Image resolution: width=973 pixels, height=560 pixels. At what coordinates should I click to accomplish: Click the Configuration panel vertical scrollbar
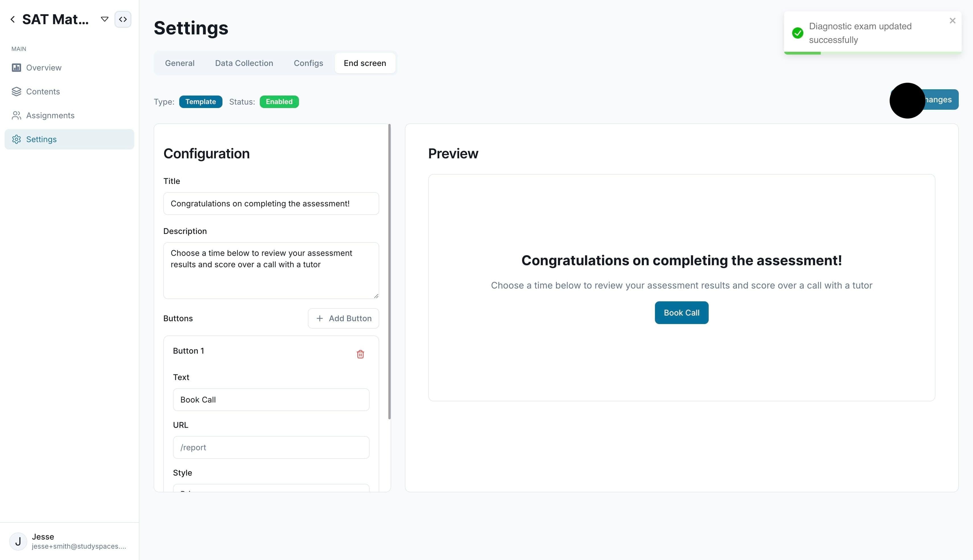coord(389,271)
